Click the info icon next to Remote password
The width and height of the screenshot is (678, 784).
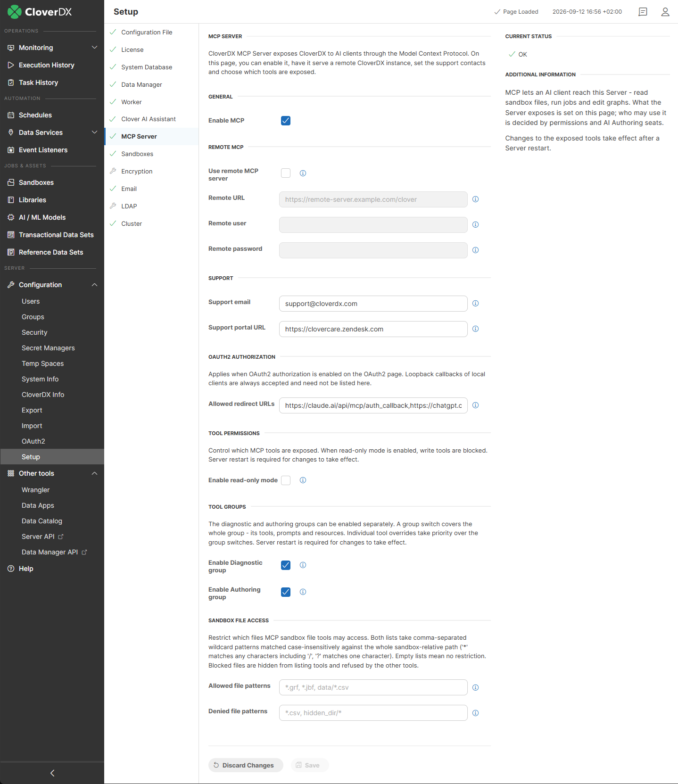(475, 250)
